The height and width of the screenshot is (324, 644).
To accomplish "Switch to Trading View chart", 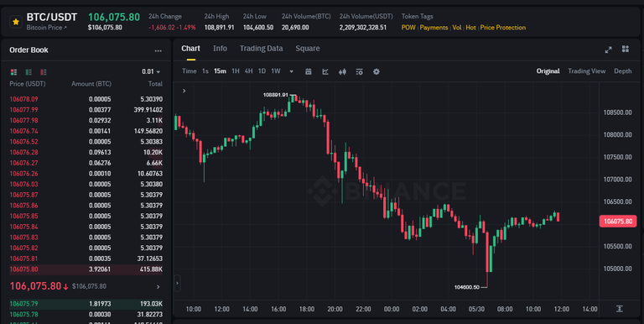I will coord(586,71).
